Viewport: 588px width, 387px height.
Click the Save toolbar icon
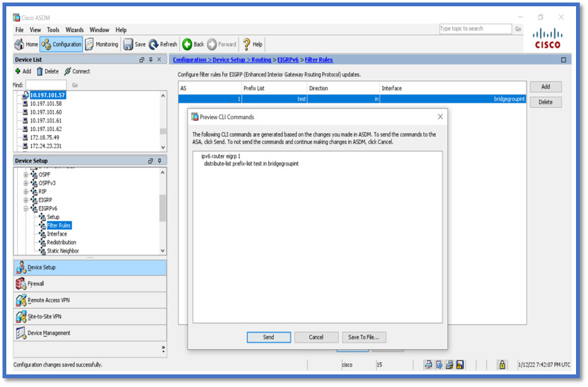pyautogui.click(x=134, y=44)
